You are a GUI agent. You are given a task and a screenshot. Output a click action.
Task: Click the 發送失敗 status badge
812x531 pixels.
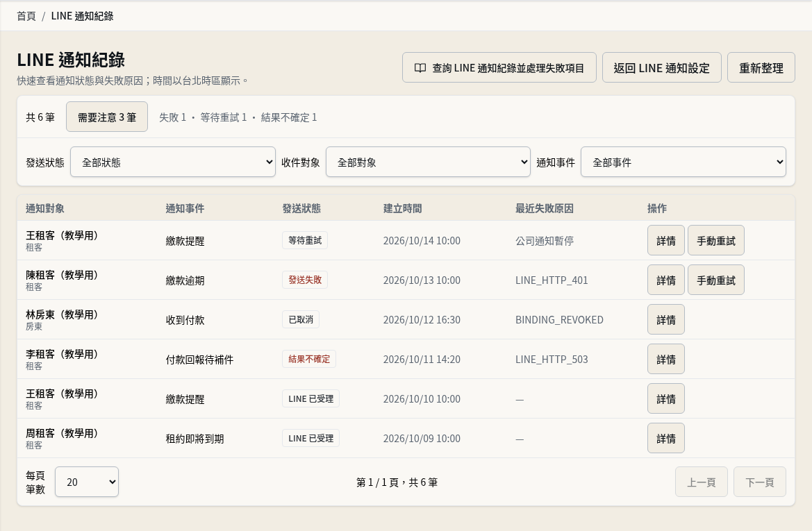(305, 280)
